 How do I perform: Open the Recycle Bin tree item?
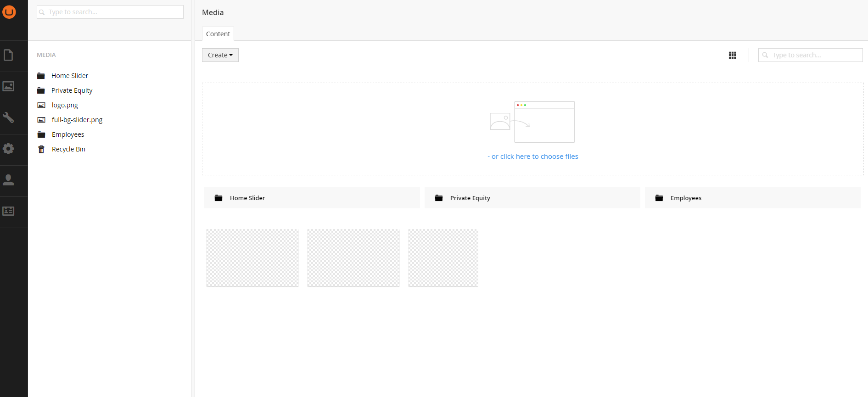tap(68, 149)
